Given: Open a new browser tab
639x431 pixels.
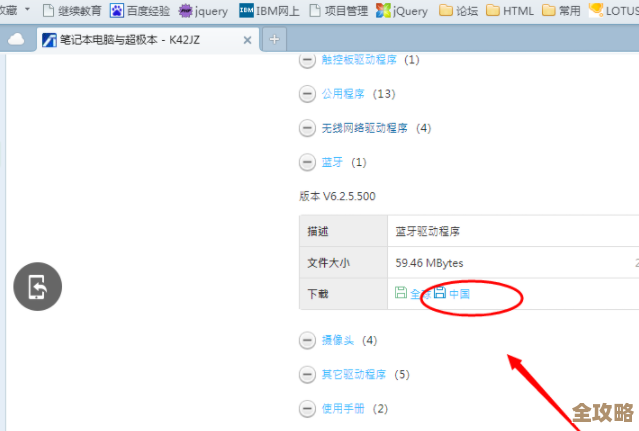Looking at the screenshot, I should 274,40.
